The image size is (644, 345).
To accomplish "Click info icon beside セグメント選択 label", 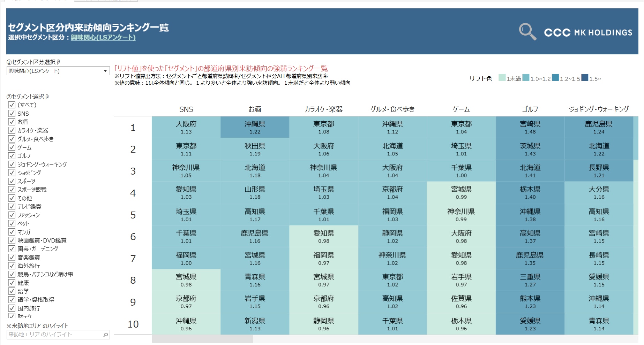I will tap(47, 97).
